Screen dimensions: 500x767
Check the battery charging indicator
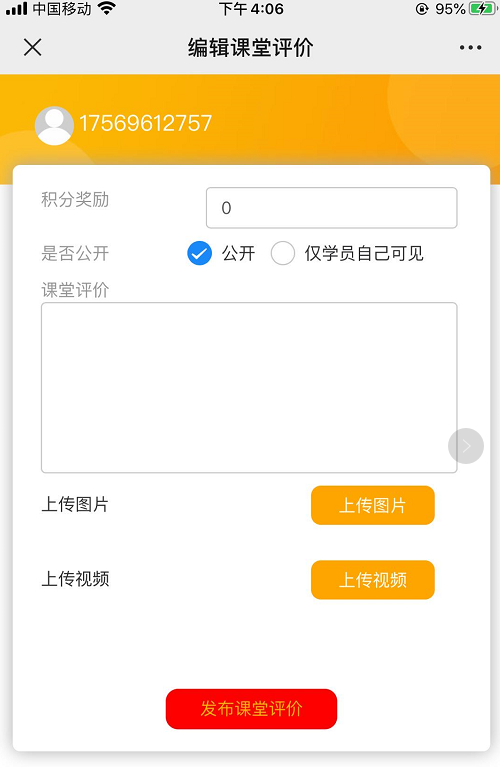coord(481,9)
